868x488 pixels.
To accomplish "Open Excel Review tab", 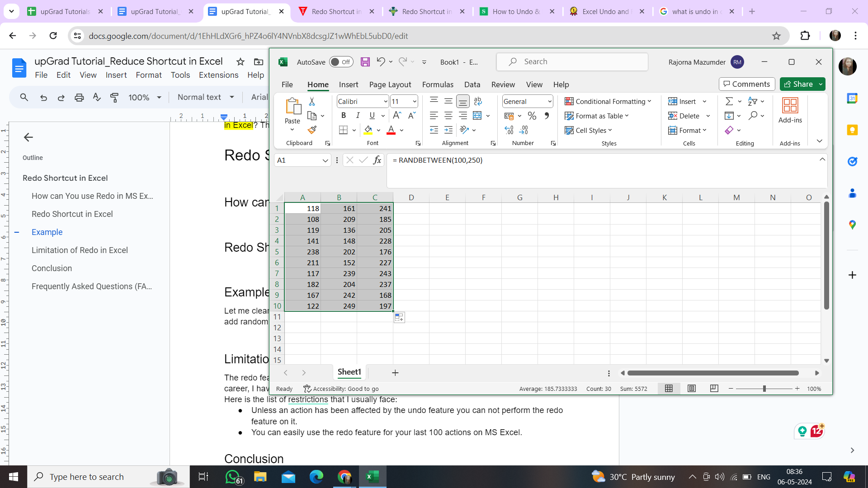I will tap(503, 84).
